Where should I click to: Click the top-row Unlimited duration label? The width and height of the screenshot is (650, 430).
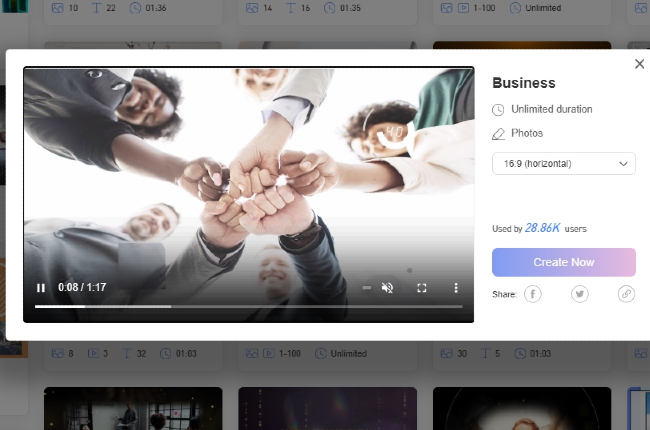(543, 8)
